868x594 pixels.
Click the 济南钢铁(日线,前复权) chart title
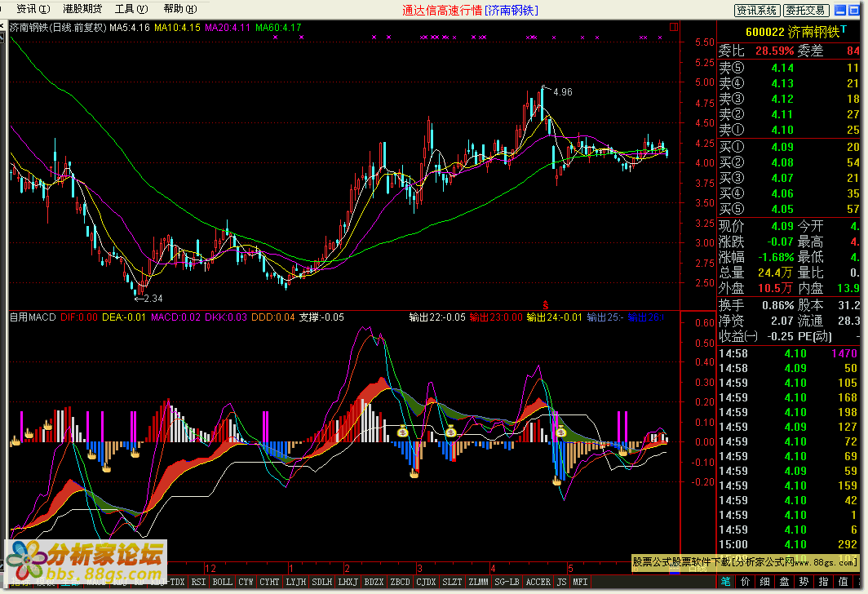pyautogui.click(x=58, y=27)
